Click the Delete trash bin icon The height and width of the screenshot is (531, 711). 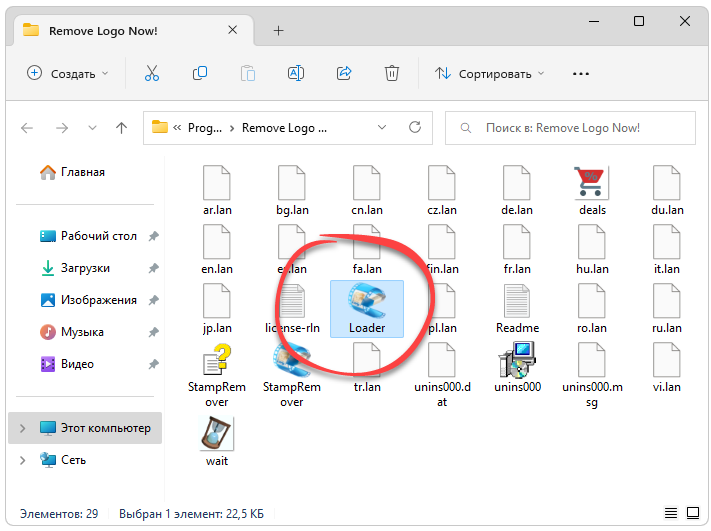[x=392, y=73]
